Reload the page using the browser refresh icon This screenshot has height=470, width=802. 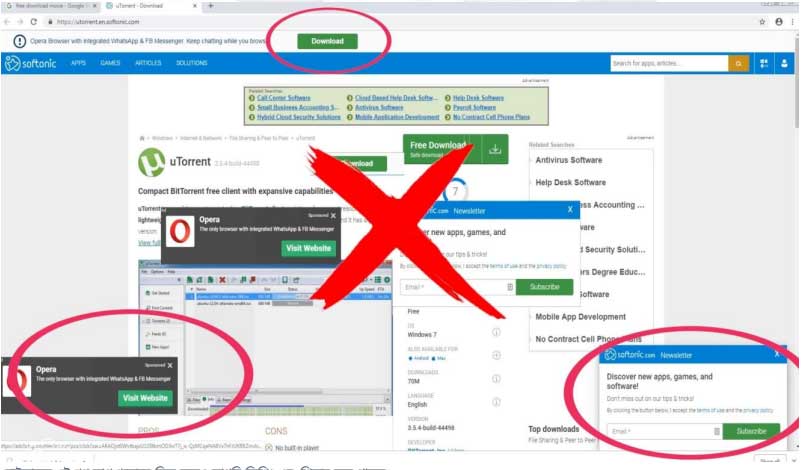click(34, 21)
